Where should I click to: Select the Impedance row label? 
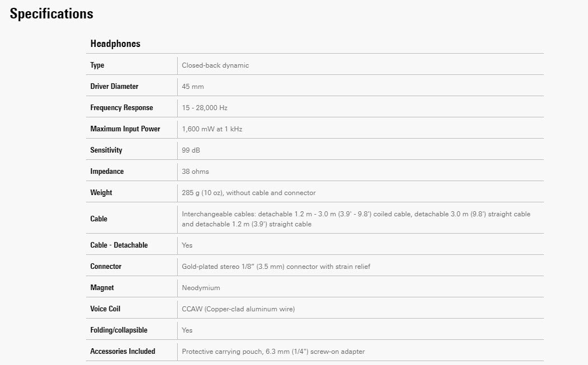pos(107,172)
